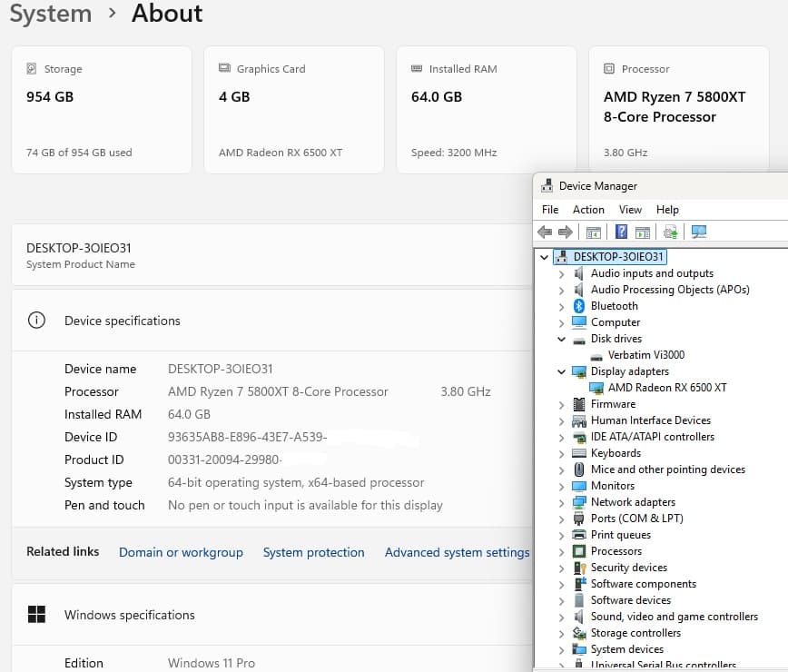Go to System via the breadcrumb

[x=51, y=13]
